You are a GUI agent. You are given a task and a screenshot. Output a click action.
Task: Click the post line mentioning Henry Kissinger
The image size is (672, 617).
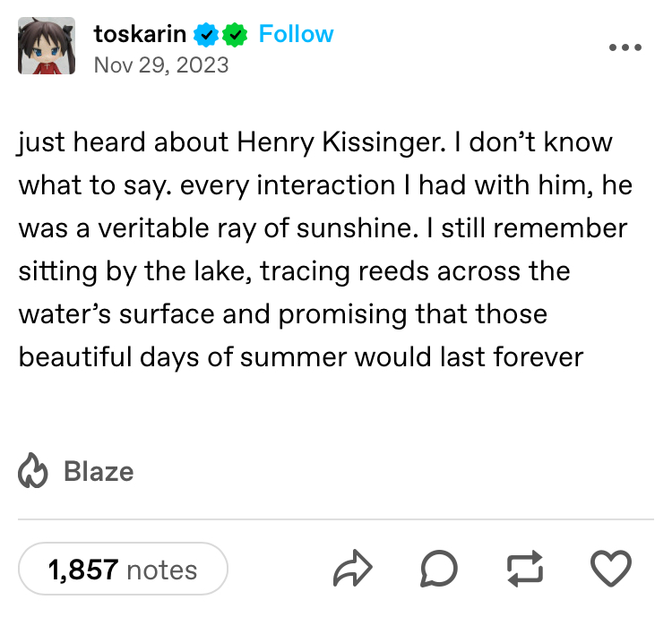pos(315,142)
